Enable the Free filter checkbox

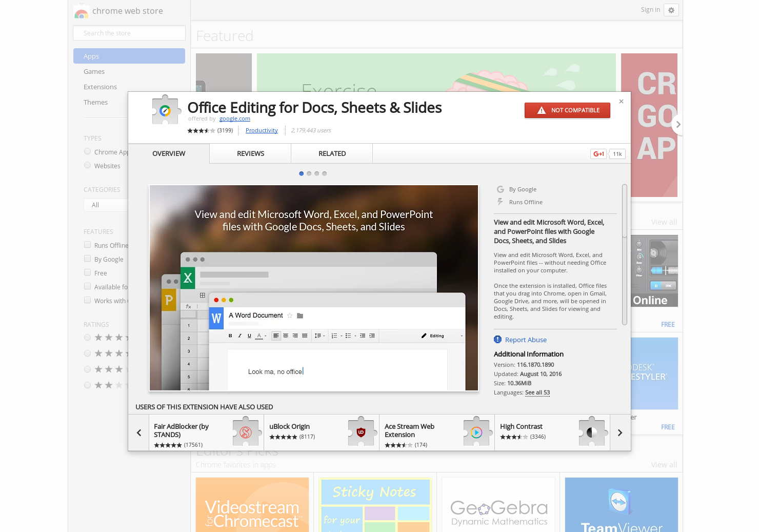click(87, 272)
